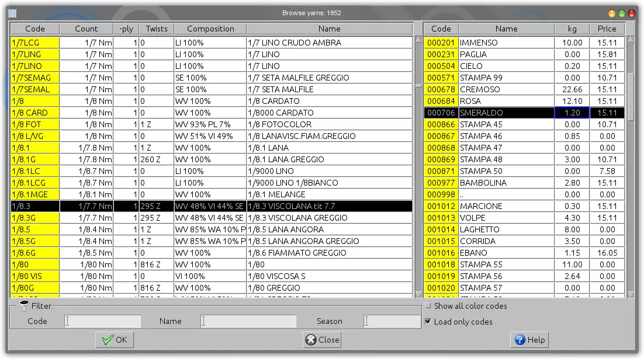Select color code 000998
The width and height of the screenshot is (644, 359).
[x=441, y=194]
